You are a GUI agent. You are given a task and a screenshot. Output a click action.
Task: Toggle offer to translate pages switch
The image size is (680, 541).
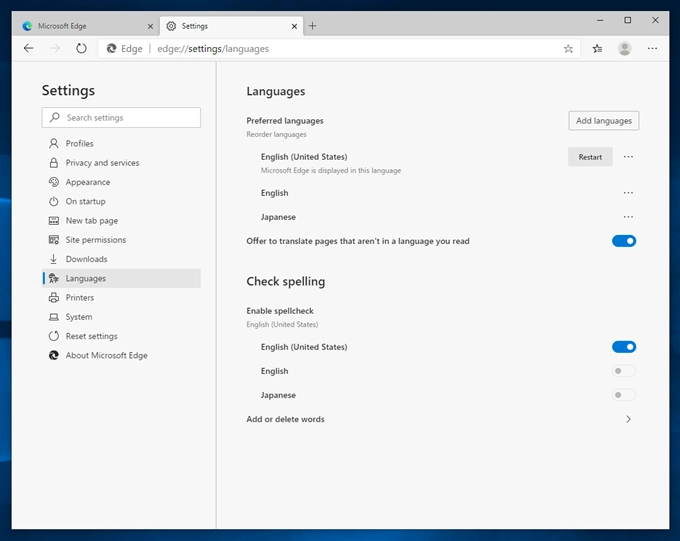(624, 241)
